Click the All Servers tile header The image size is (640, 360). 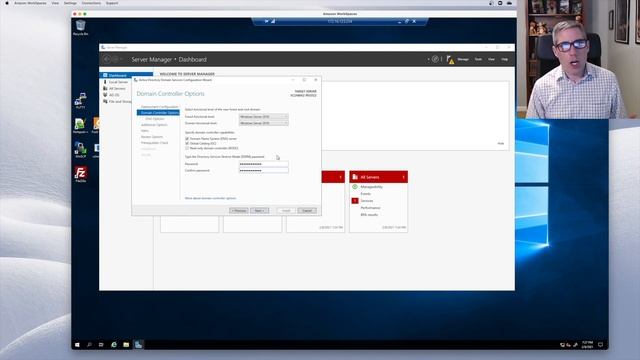point(378,177)
